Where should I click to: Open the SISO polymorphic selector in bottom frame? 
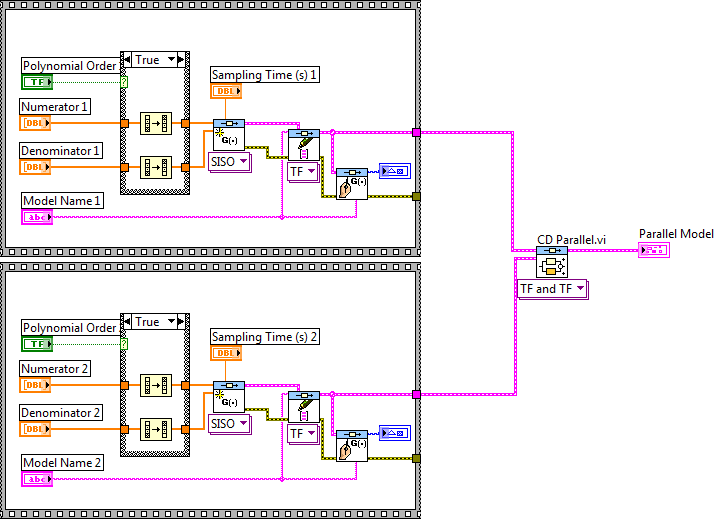click(229, 424)
